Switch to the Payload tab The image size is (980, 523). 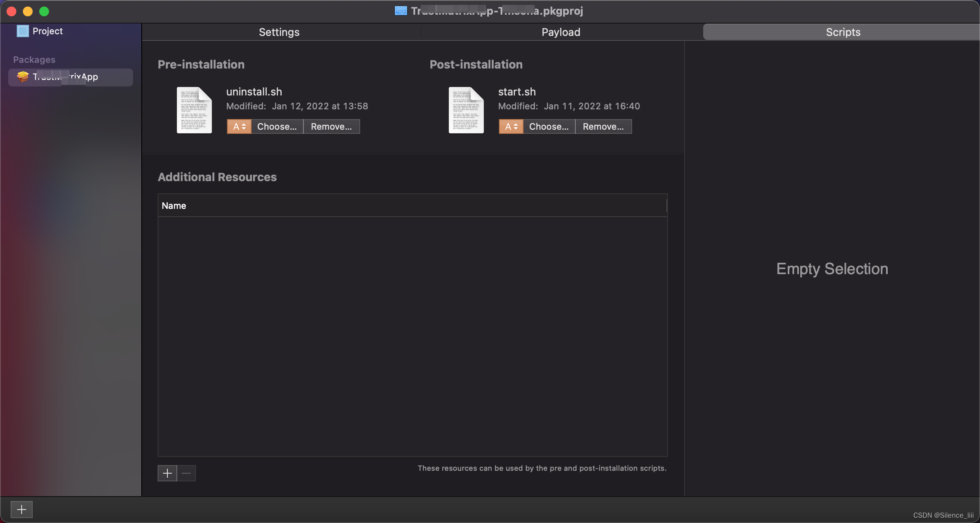tap(561, 32)
